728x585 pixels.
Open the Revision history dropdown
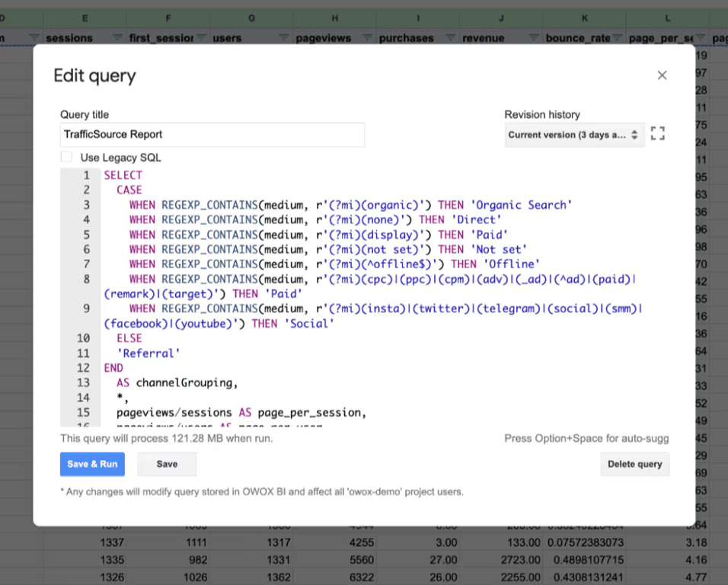pyautogui.click(x=574, y=135)
